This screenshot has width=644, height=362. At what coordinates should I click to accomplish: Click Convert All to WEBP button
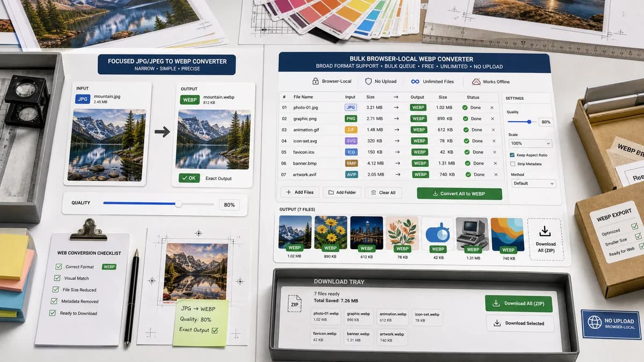tap(459, 194)
